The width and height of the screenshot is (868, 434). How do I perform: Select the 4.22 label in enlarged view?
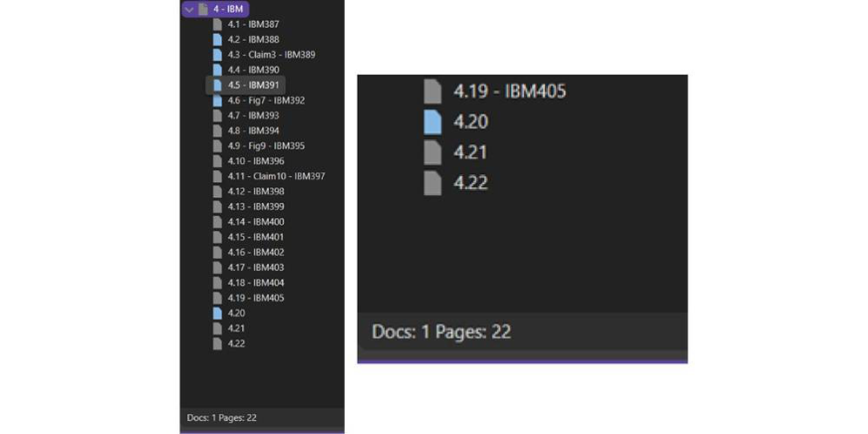(470, 182)
